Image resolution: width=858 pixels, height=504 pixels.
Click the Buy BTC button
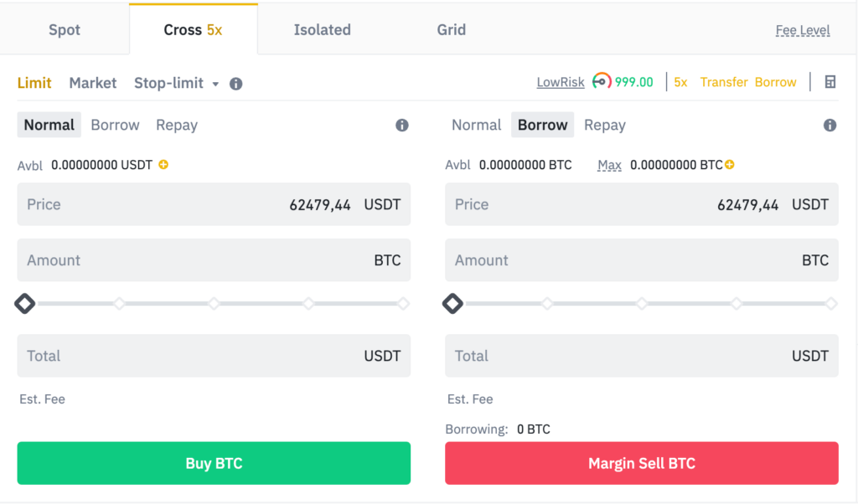214,463
